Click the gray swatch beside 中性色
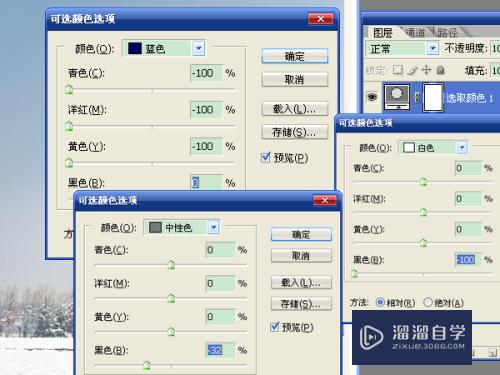The image size is (500, 375). (x=155, y=227)
